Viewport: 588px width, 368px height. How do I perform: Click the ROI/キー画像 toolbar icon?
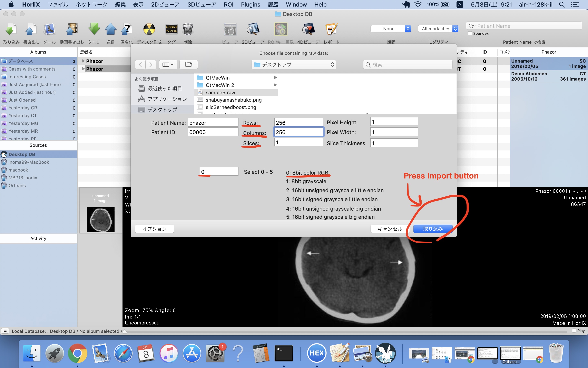click(281, 29)
